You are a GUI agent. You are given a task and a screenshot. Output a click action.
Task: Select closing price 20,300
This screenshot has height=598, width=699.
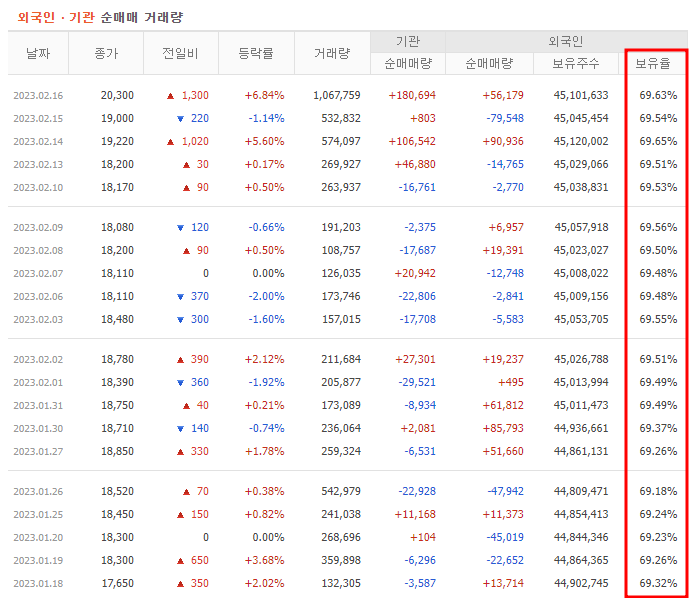[x=117, y=95]
